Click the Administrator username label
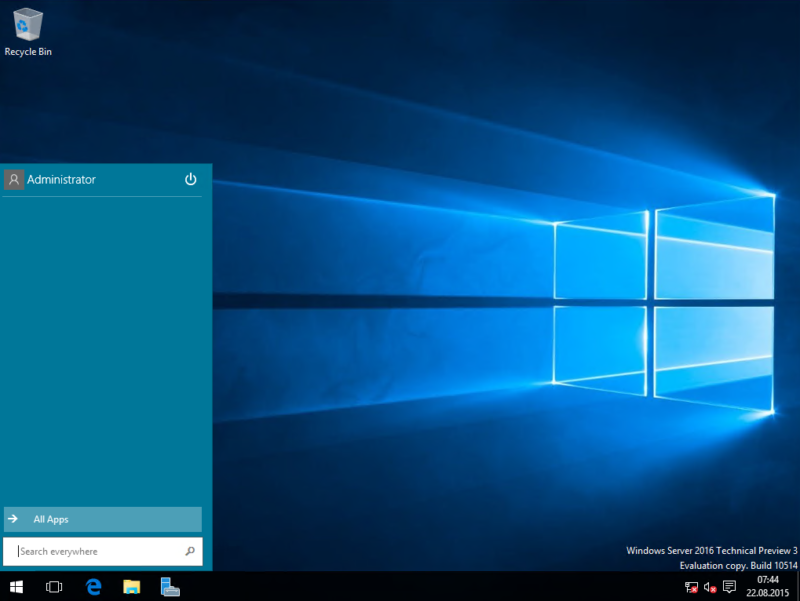This screenshot has width=800, height=601. 63,179
